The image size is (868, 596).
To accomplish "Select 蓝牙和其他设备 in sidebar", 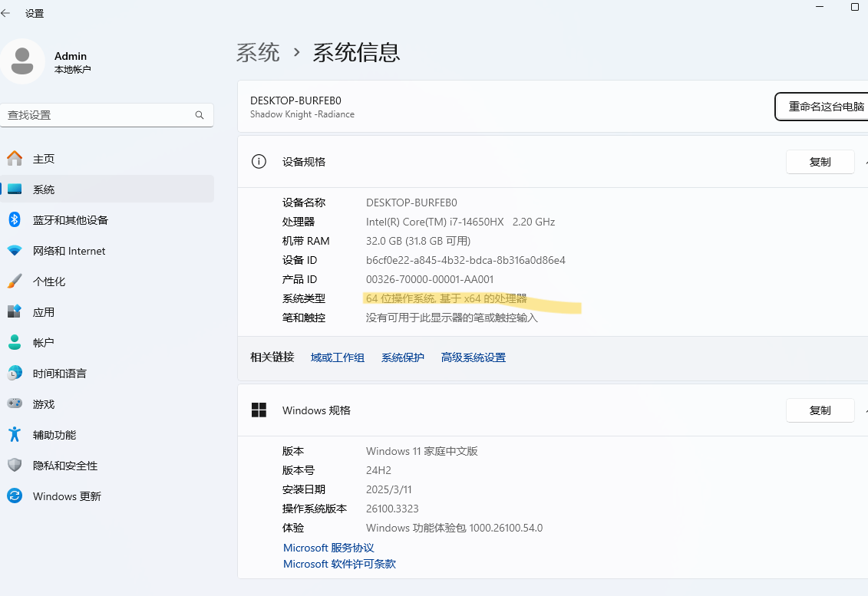I will [107, 219].
